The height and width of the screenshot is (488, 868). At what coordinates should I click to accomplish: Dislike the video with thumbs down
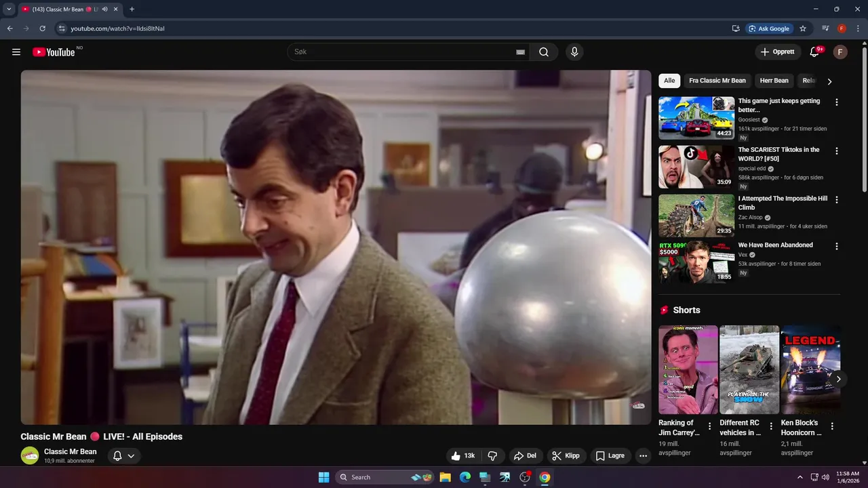[493, 456]
